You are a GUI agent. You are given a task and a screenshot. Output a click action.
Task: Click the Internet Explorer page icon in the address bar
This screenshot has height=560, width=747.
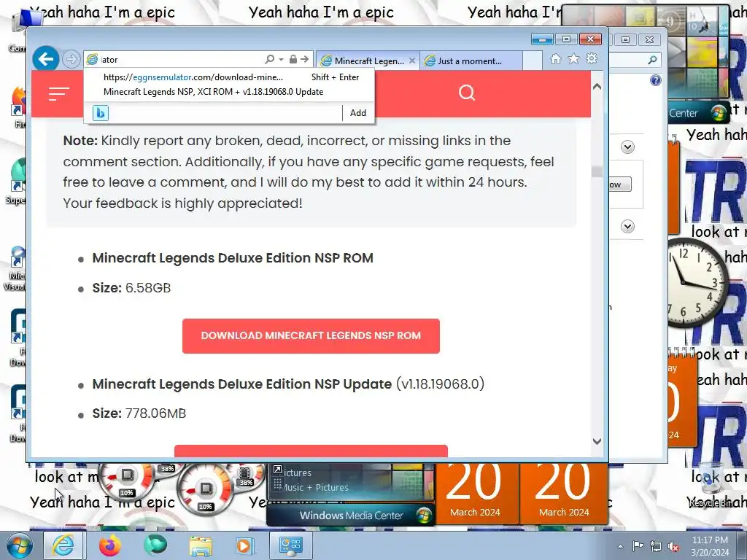click(93, 59)
